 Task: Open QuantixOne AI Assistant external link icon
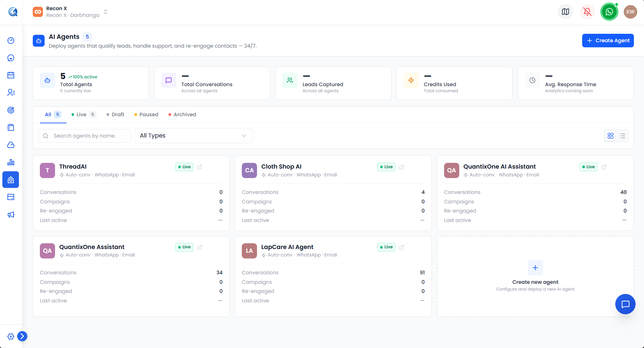604,167
